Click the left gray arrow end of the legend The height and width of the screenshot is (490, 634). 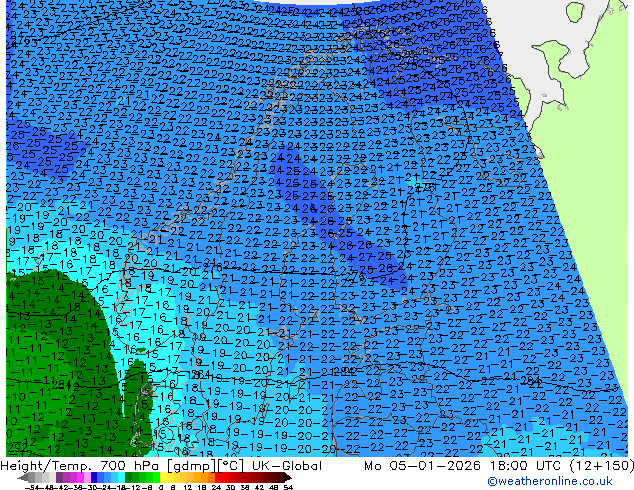click(x=23, y=477)
